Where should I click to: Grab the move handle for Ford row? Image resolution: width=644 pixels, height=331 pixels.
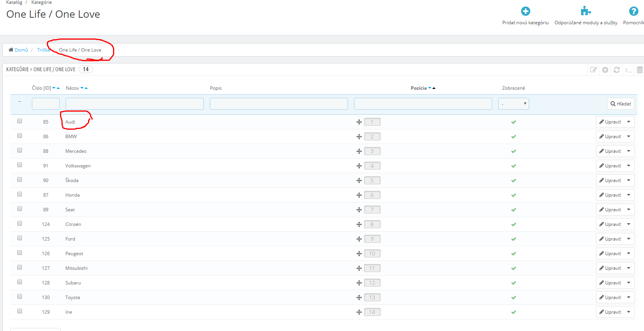(359, 239)
